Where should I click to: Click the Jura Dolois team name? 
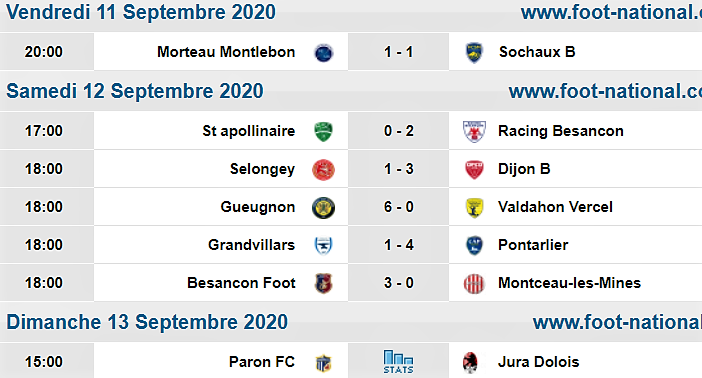pyautogui.click(x=539, y=362)
